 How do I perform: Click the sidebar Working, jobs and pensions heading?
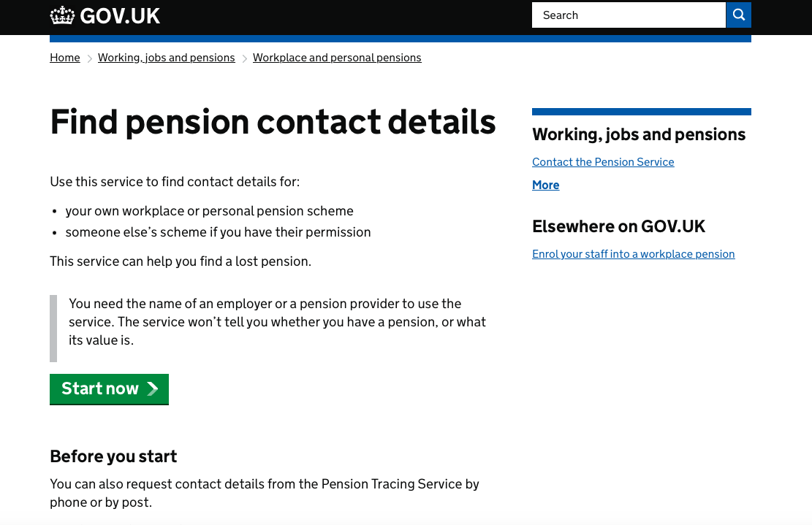pos(639,134)
